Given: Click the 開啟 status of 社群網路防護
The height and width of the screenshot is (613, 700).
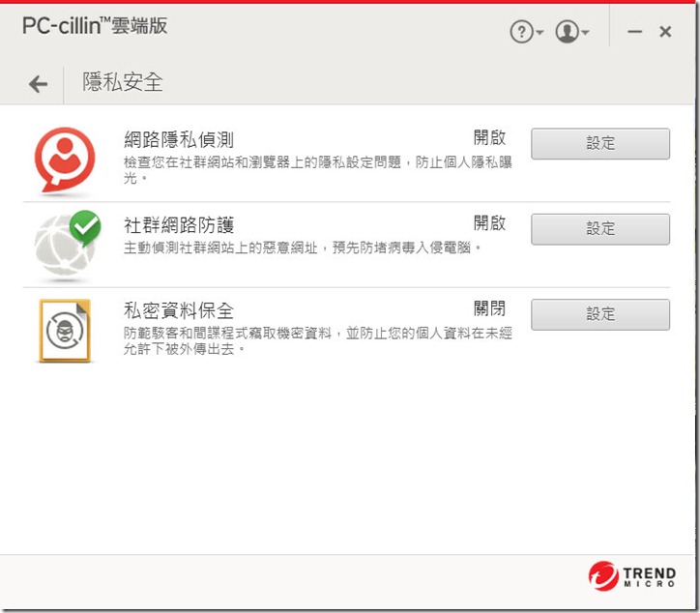Looking at the screenshot, I should click(489, 222).
